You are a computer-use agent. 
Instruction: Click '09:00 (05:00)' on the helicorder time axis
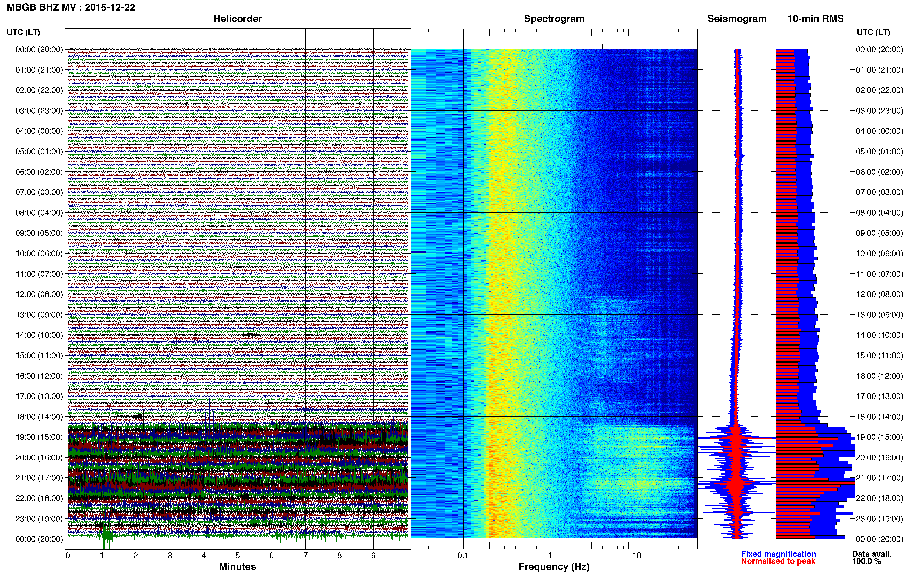pyautogui.click(x=39, y=233)
